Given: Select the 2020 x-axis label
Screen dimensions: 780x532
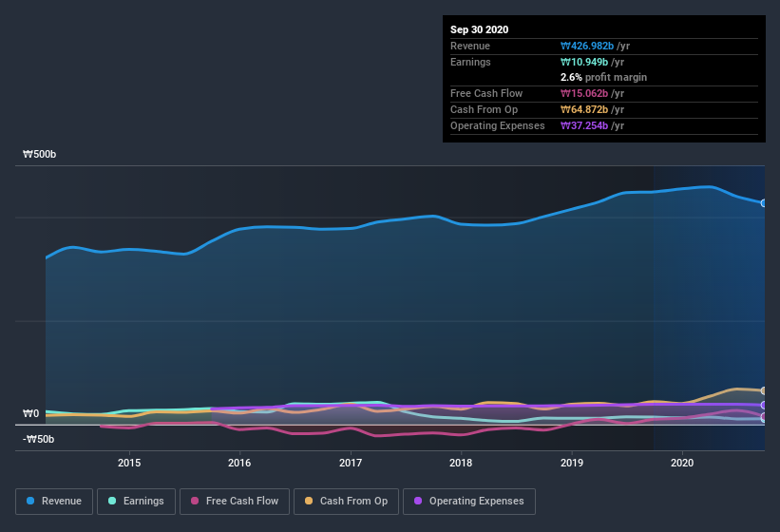Looking at the screenshot, I should [682, 463].
